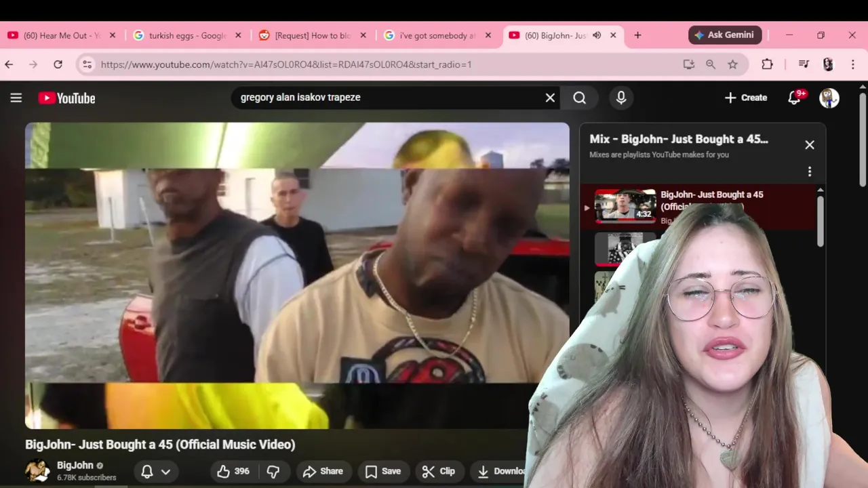Share the BigJohn video
Image resolution: width=868 pixels, height=488 pixels.
tap(323, 471)
